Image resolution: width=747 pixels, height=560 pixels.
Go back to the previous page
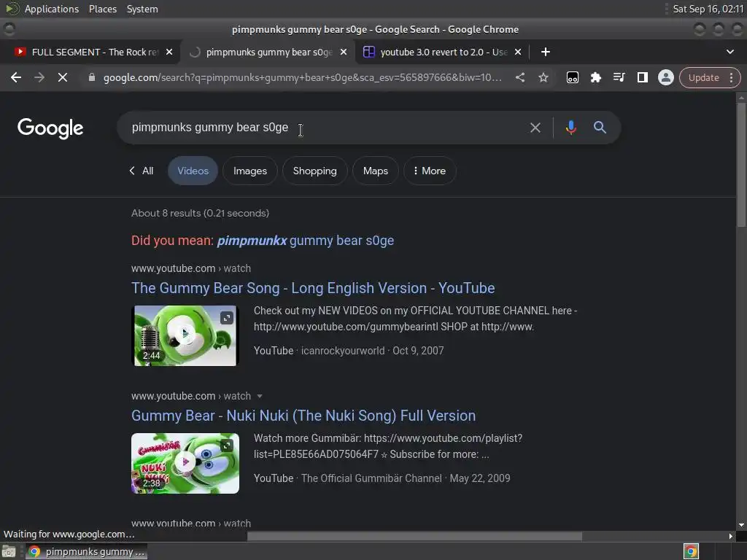click(x=16, y=77)
